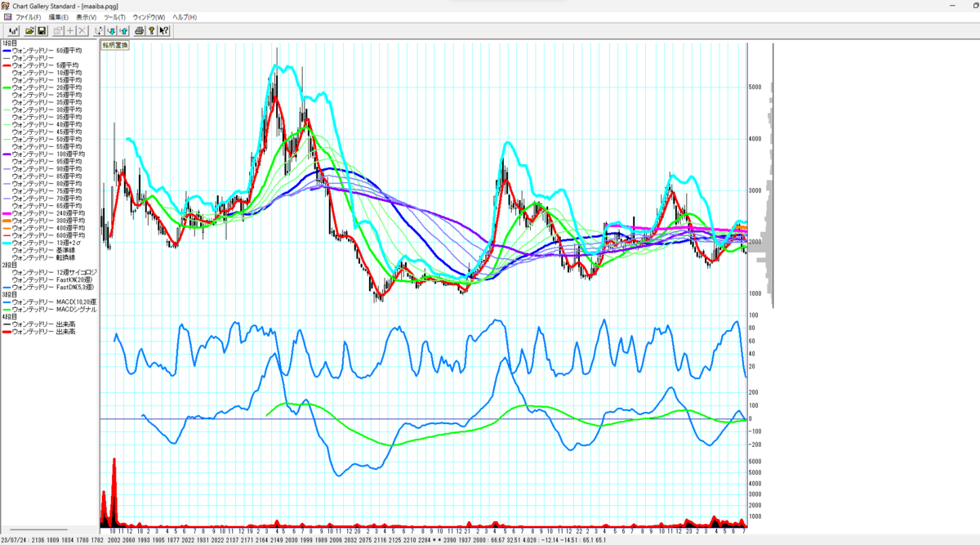The width and height of the screenshot is (980, 545).
Task: Open the ヘルプ(H) menu
Action: [x=184, y=16]
